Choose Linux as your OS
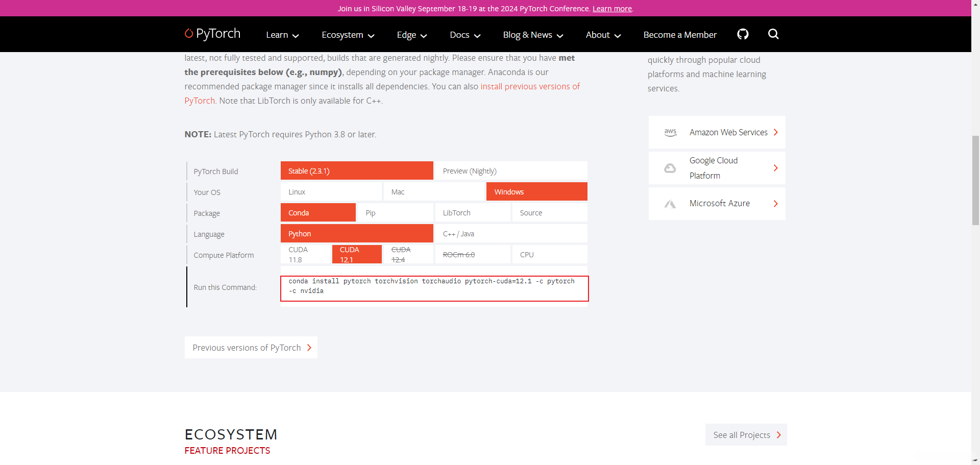This screenshot has height=465, width=980. click(x=331, y=192)
